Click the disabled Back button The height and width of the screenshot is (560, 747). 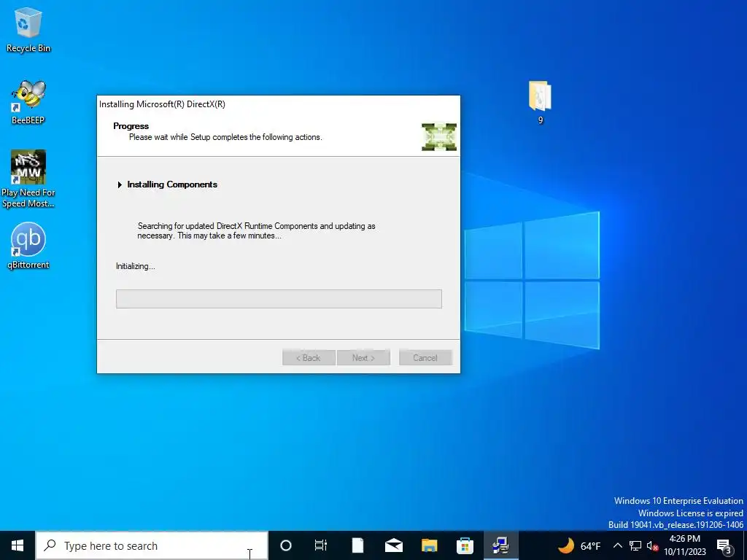(309, 357)
